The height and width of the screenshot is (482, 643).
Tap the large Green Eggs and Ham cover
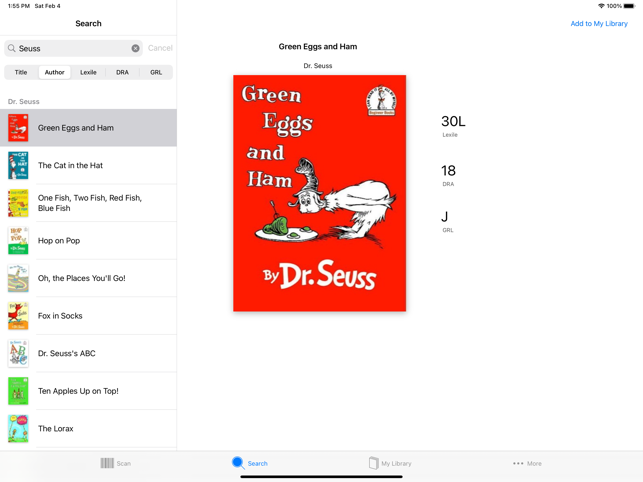(x=319, y=193)
